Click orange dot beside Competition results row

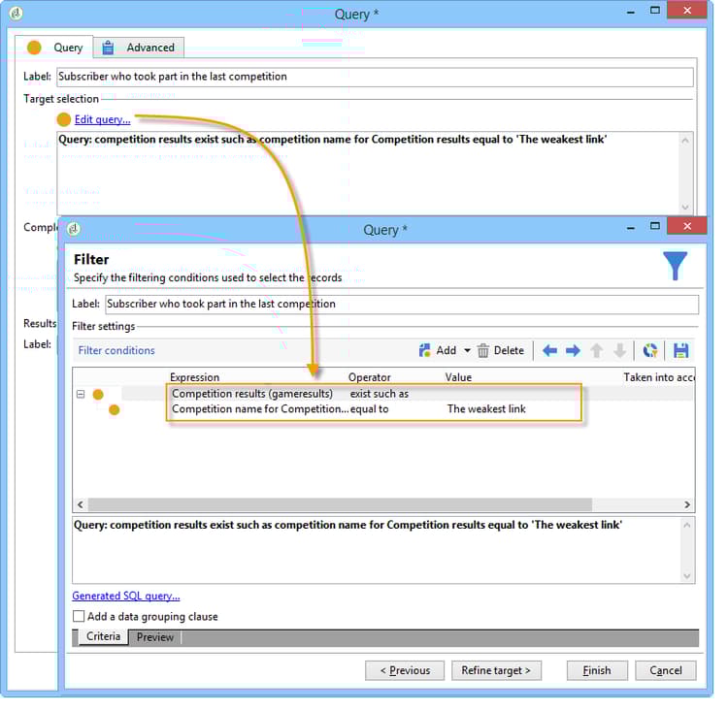[98, 395]
